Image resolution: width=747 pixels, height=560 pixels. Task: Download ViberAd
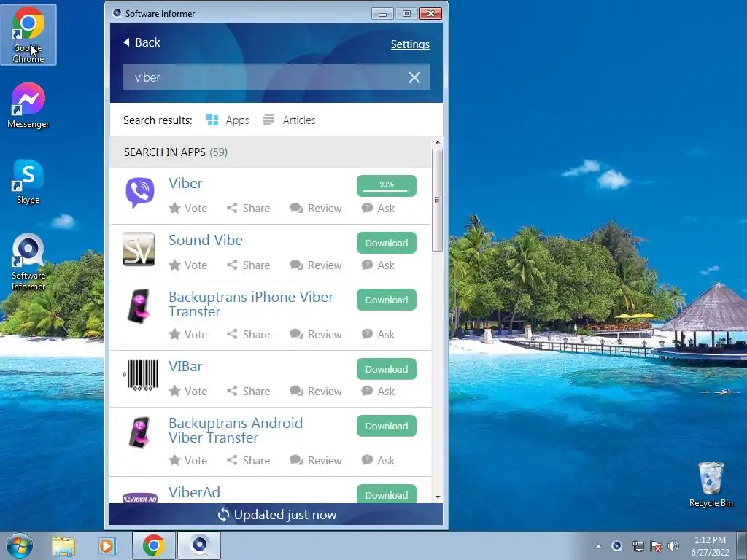point(387,494)
